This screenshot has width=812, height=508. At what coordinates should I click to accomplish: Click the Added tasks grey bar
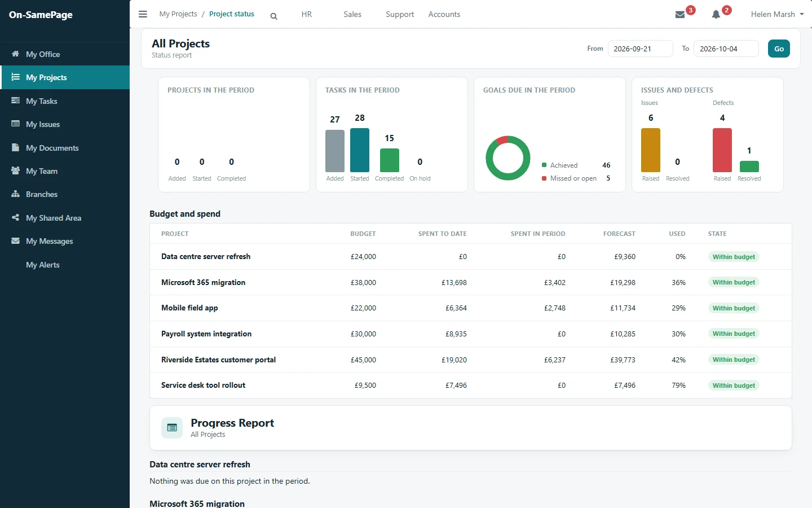(x=335, y=151)
